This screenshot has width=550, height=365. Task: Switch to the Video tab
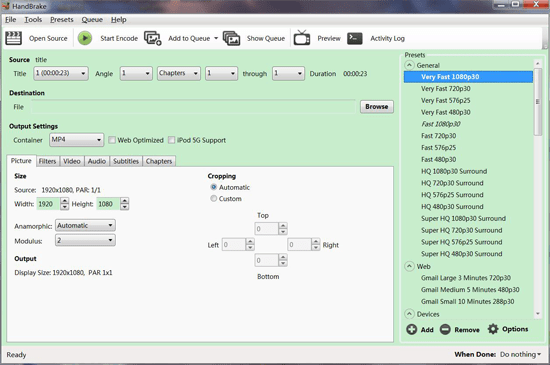[72, 161]
